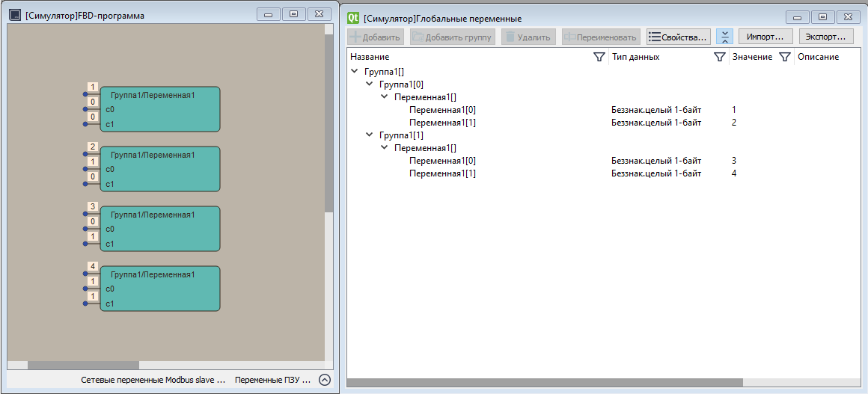Select the value 3 cell of Переменная1[0]

tap(735, 161)
